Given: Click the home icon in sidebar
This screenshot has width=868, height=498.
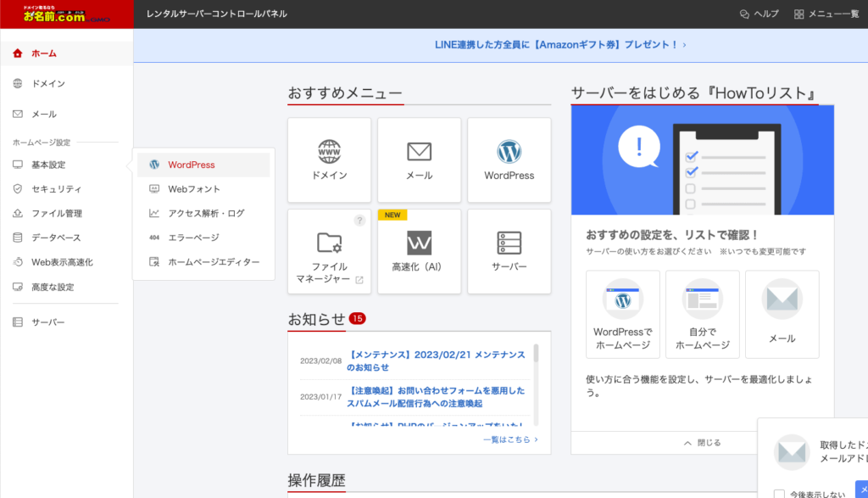Looking at the screenshot, I should click(x=18, y=53).
